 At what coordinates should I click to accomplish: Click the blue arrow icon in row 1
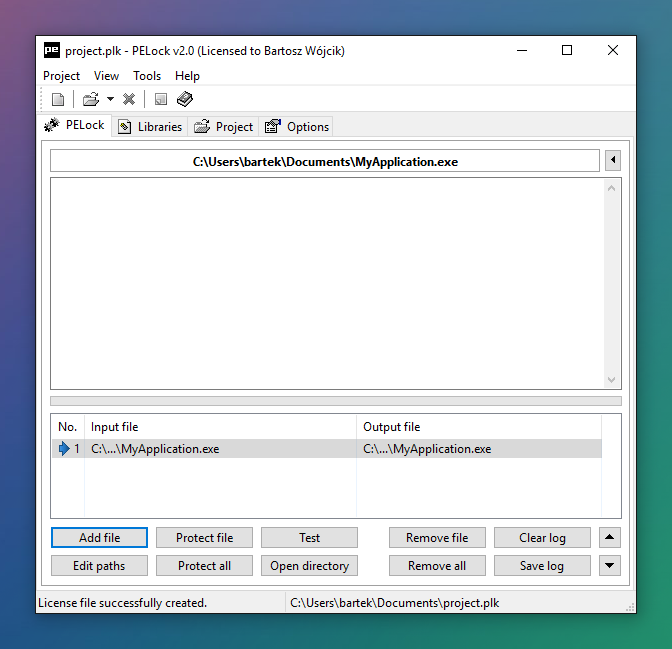coord(64,449)
